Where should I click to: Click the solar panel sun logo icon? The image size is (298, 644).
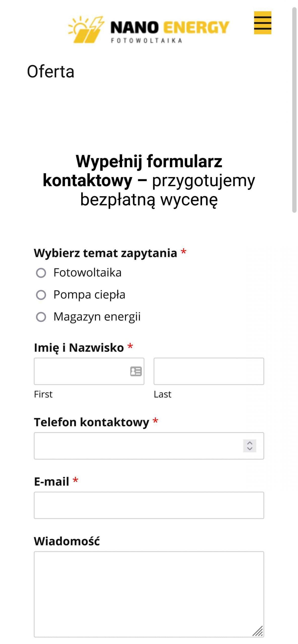pyautogui.click(x=86, y=29)
